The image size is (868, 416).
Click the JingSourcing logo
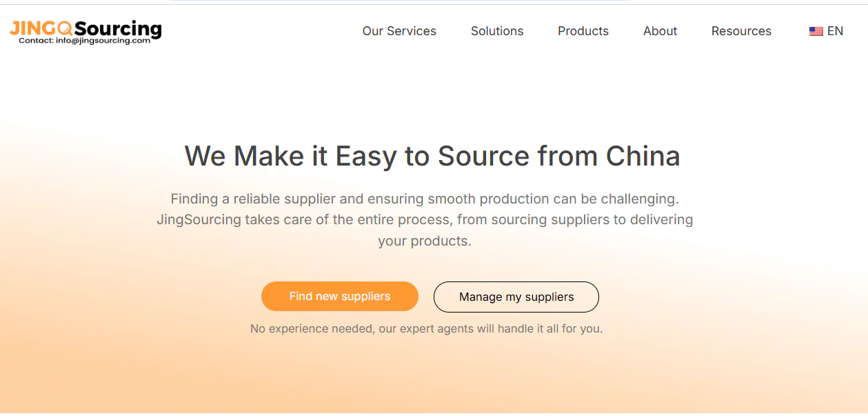coord(84,29)
